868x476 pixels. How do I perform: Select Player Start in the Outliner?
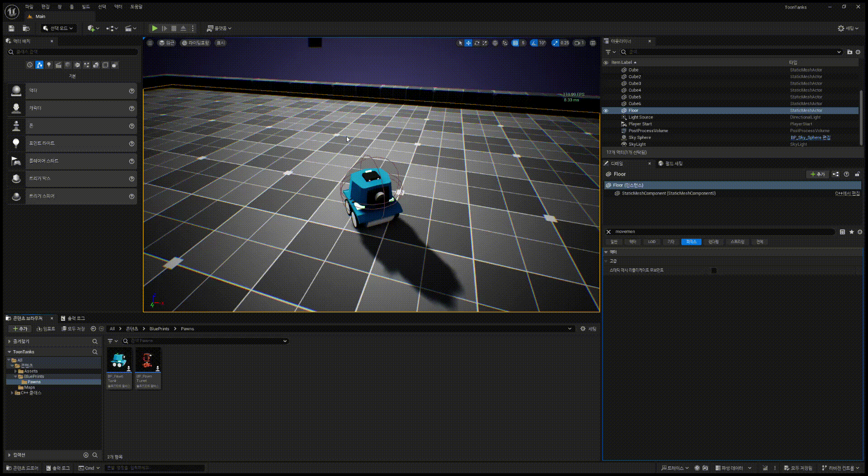640,124
